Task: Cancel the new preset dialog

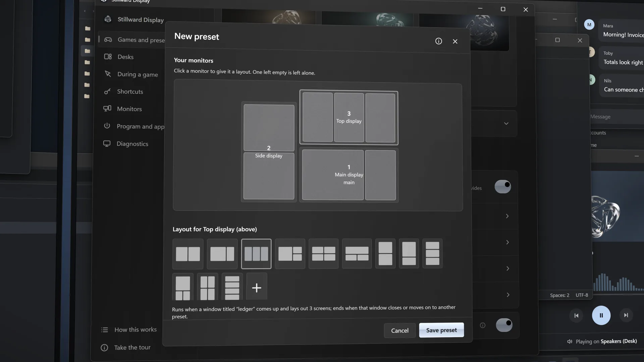Action: click(400, 330)
